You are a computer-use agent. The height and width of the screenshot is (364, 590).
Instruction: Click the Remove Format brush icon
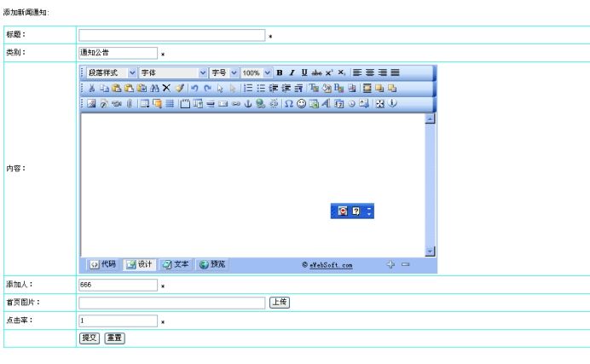(180, 88)
